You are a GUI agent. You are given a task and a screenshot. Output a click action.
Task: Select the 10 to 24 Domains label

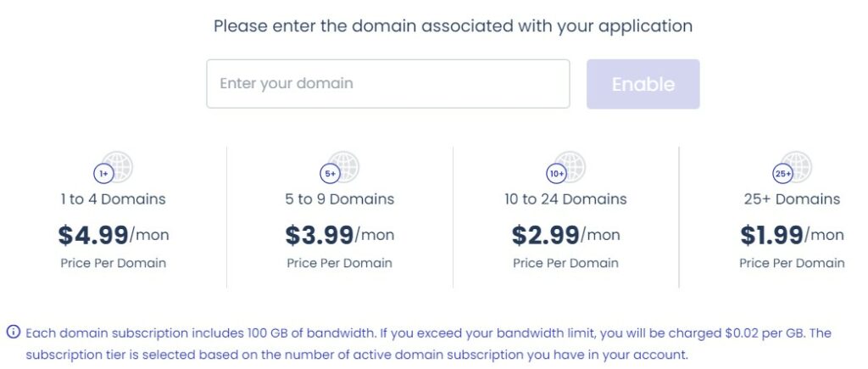point(565,198)
